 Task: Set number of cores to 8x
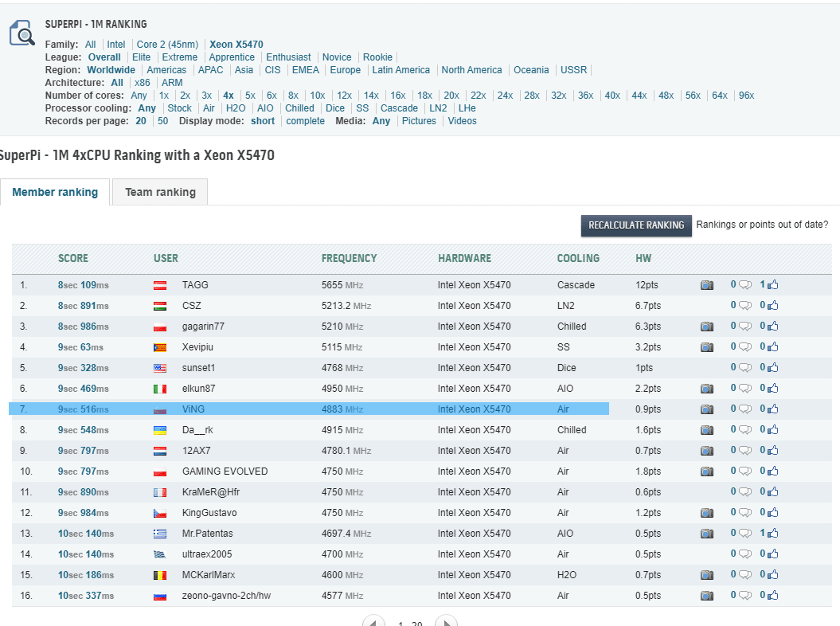[x=293, y=96]
